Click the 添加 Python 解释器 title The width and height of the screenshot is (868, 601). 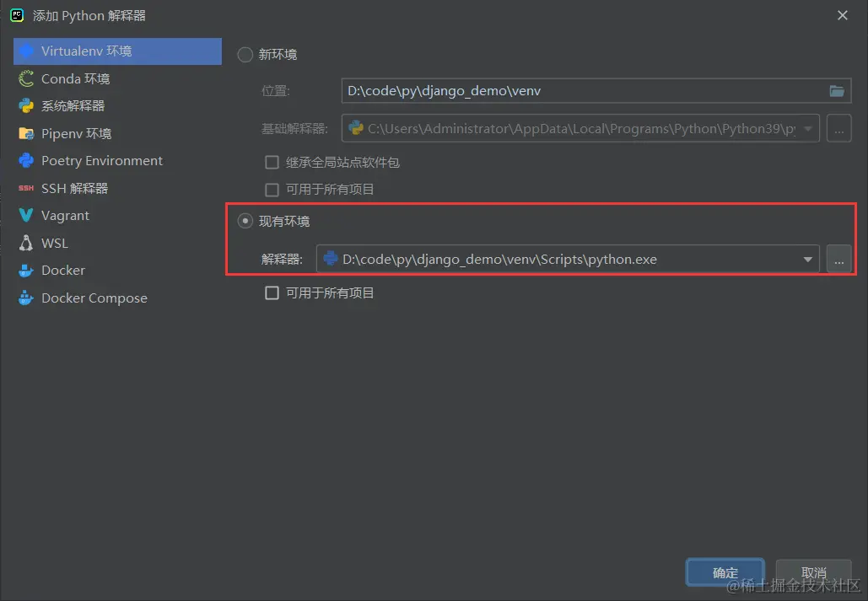click(89, 15)
